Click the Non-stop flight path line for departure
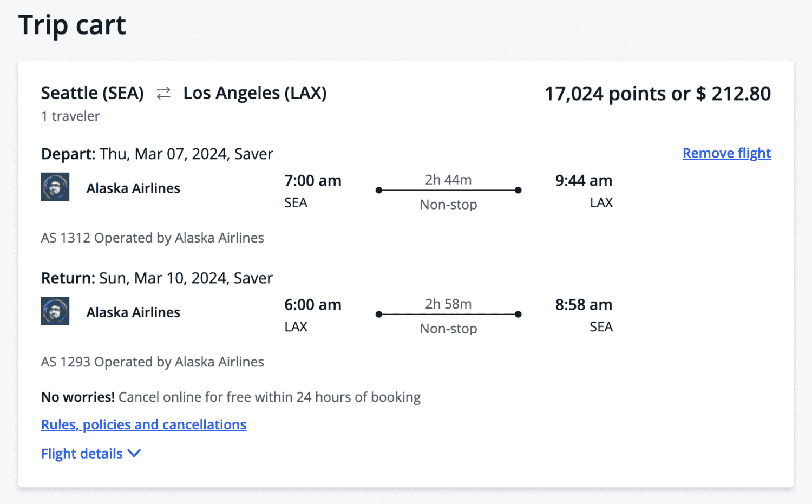The width and height of the screenshot is (812, 504). [x=448, y=190]
